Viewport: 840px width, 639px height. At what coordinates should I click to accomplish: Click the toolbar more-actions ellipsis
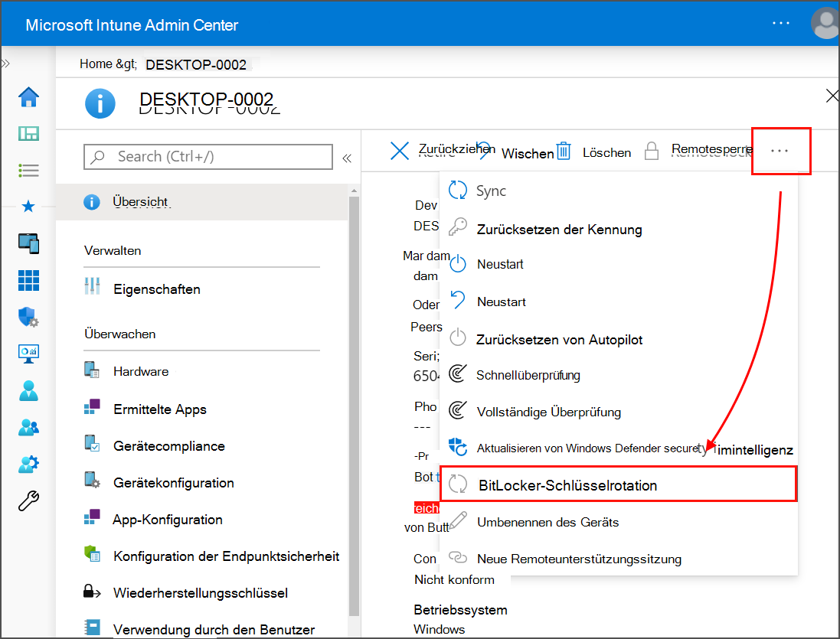click(780, 151)
